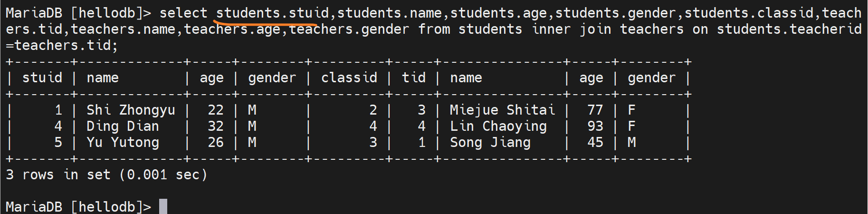Click the cursor block at the bottom prompt
868x214 pixels.
[x=163, y=206]
